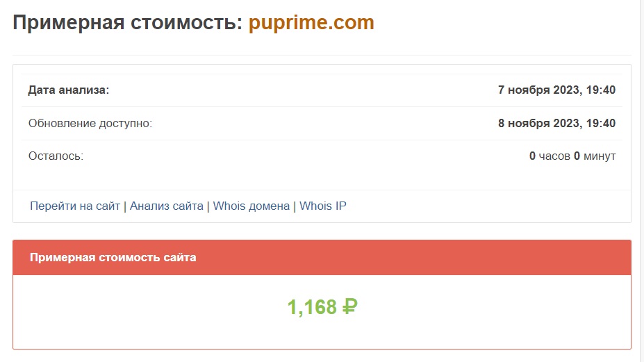Image resolution: width=644 pixels, height=362 pixels.
Task: Click the update date '8 ноября 2023, 19:40'
Action: click(556, 123)
